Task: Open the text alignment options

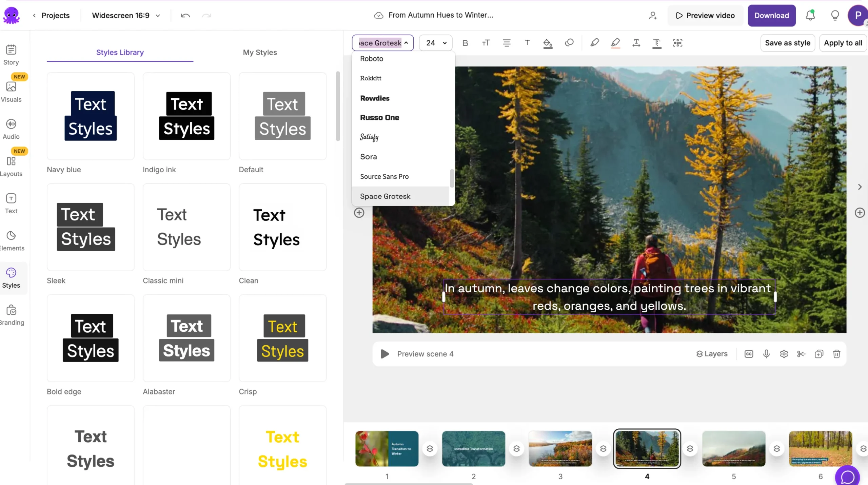Action: [507, 43]
